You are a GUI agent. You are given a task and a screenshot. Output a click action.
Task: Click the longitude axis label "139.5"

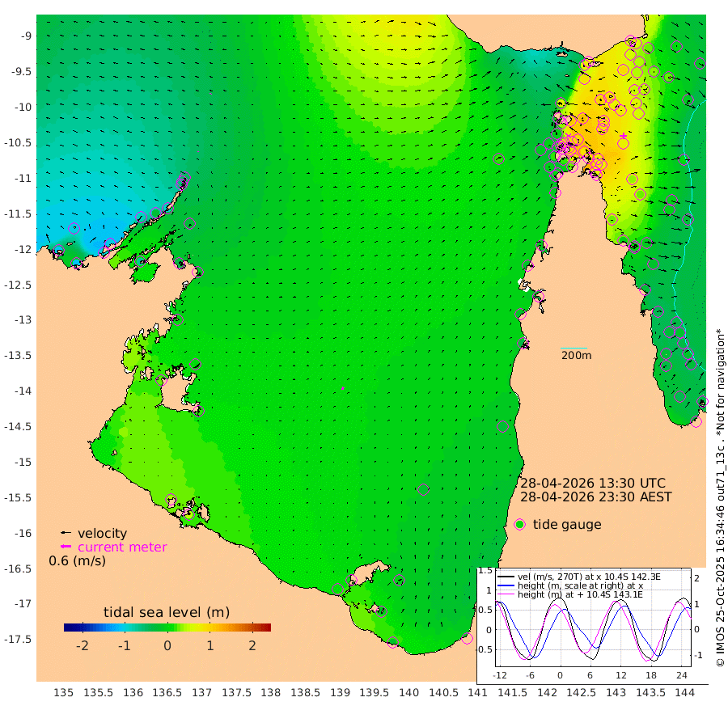[x=375, y=693]
